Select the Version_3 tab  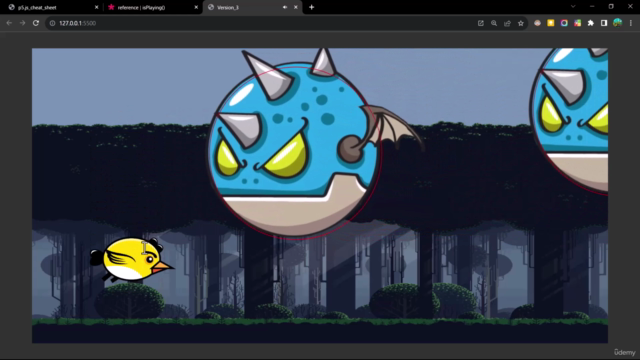252,7
